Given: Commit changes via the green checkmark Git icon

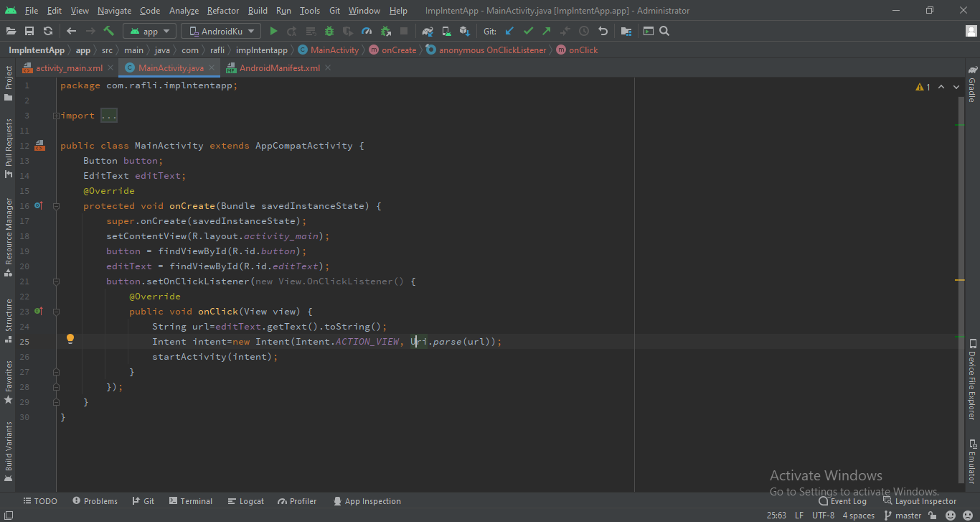Looking at the screenshot, I should pyautogui.click(x=529, y=31).
